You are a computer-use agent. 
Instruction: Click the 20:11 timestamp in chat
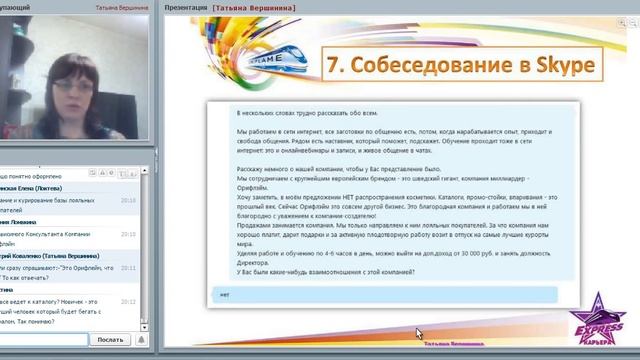(x=128, y=268)
